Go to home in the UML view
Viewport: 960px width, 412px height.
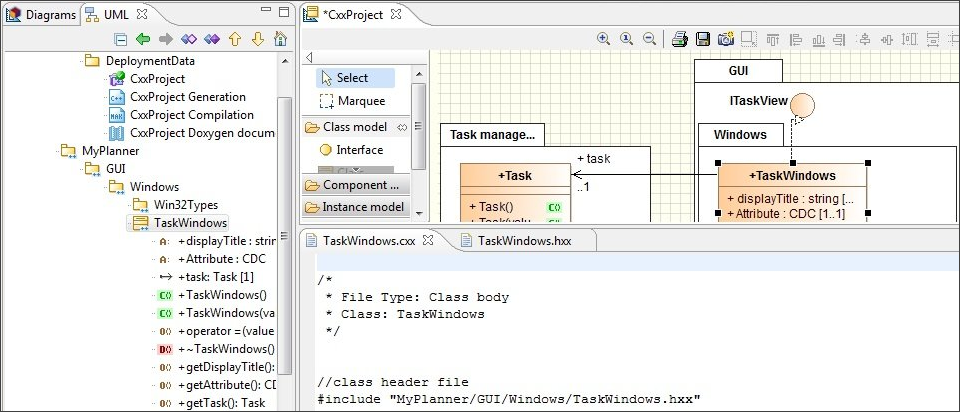280,39
